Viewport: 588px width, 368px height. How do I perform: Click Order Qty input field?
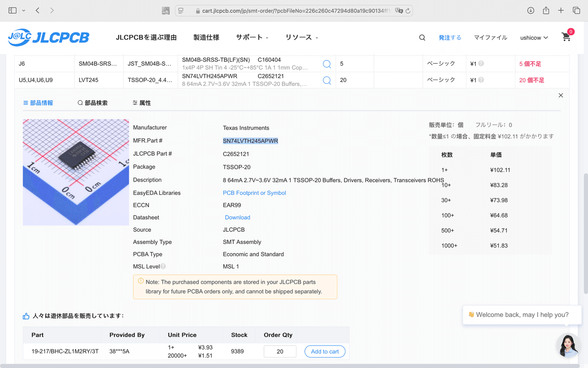[280, 351]
